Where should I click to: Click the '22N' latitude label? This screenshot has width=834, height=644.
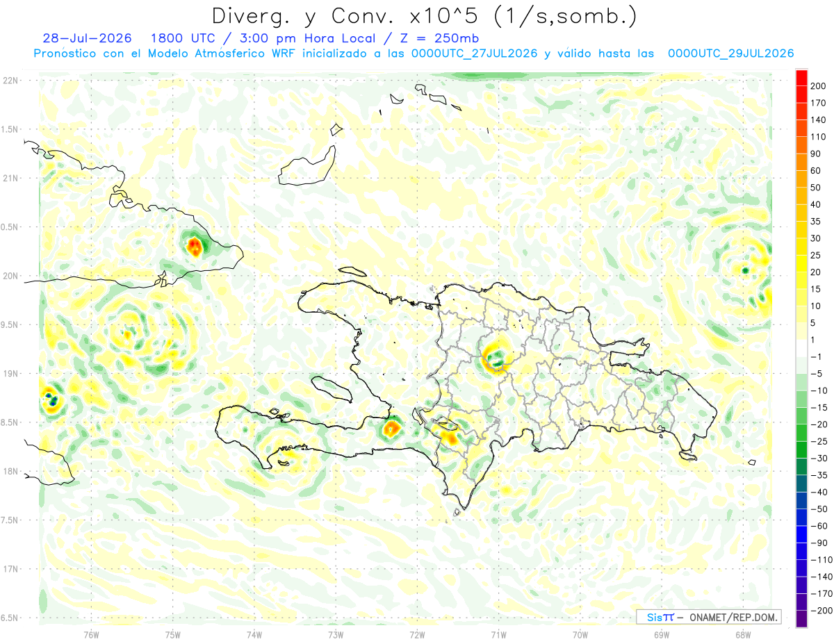pos(11,80)
